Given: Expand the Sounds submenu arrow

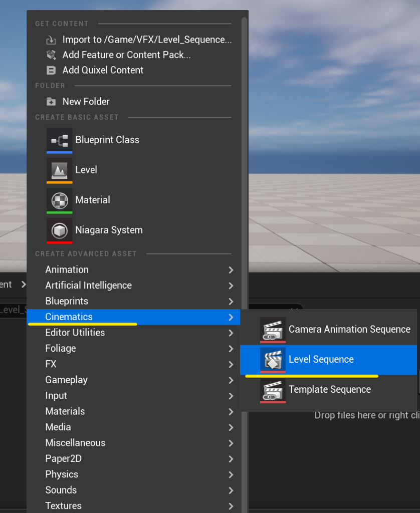Looking at the screenshot, I should tap(231, 490).
